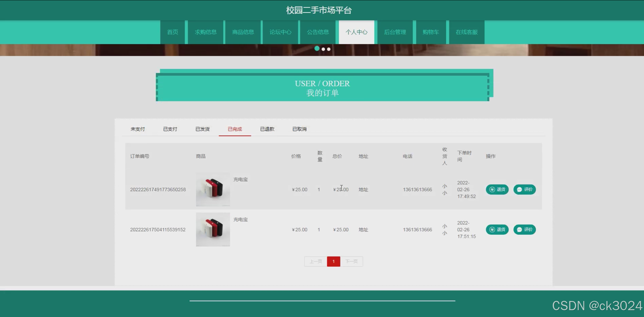The width and height of the screenshot is (644, 317).
Task: Switch to the 已退款 orders tab
Action: pyautogui.click(x=267, y=129)
